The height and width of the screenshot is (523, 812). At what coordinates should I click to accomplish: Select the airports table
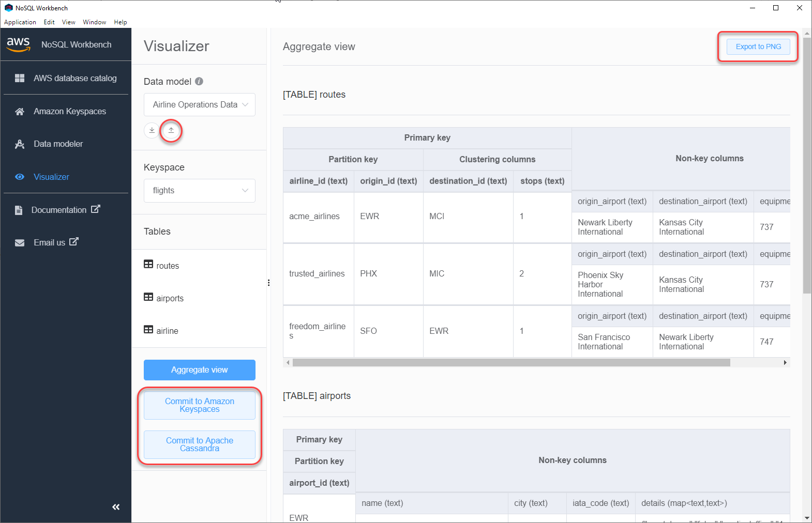click(169, 298)
